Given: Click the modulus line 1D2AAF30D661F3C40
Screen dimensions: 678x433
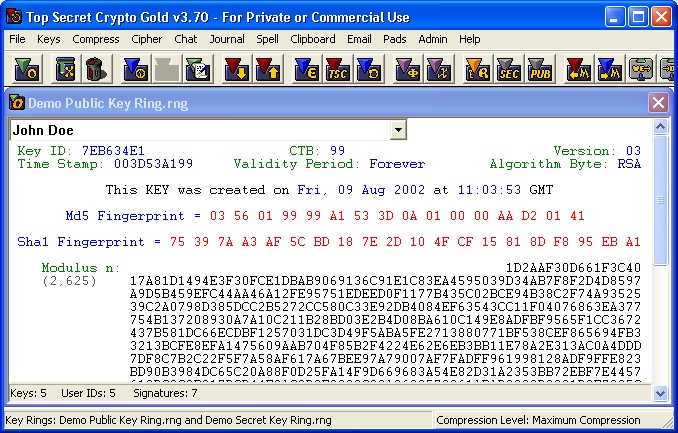Looking at the screenshot, I should click(573, 268).
